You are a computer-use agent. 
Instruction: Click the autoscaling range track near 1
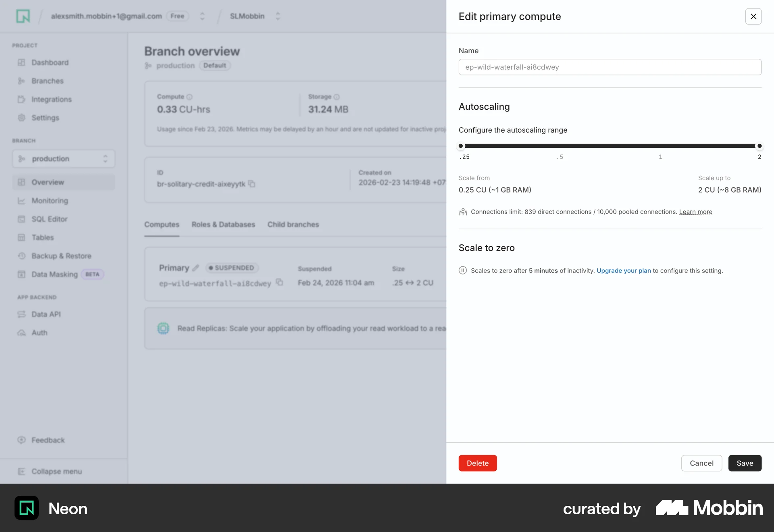[x=660, y=146]
